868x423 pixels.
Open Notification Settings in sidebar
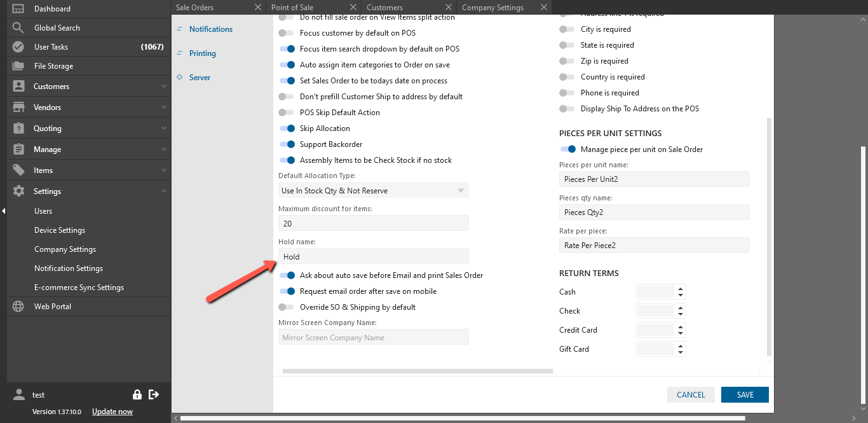[69, 268]
